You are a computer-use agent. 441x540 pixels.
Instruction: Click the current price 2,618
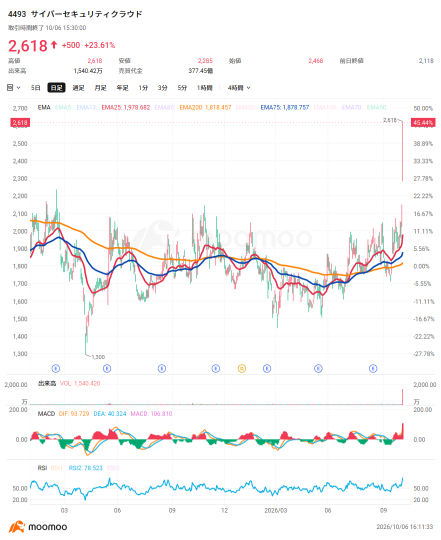tap(28, 45)
